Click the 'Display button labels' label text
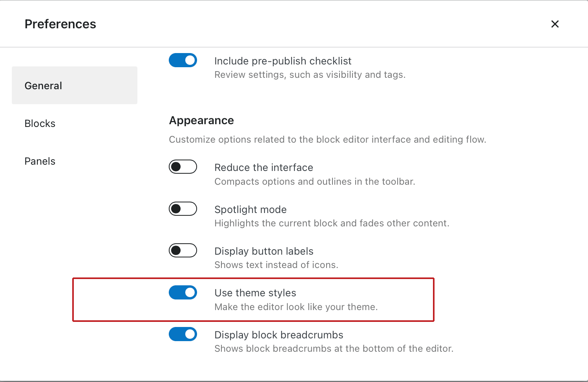 click(264, 251)
